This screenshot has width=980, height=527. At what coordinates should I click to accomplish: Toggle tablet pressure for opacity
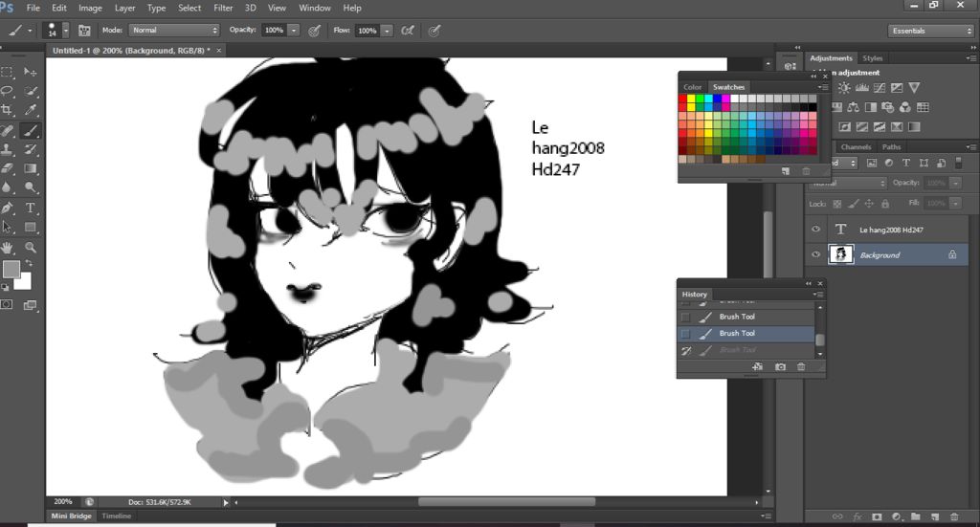(314, 30)
